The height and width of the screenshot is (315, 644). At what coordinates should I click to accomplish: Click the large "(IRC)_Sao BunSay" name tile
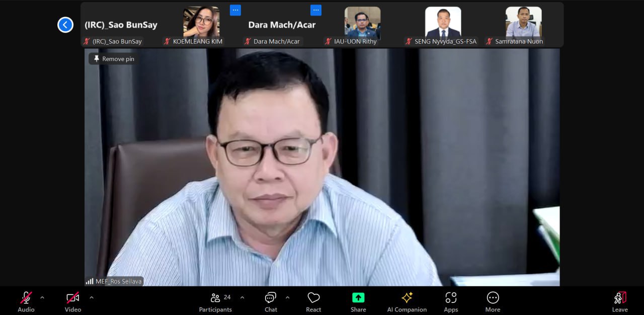(x=121, y=25)
